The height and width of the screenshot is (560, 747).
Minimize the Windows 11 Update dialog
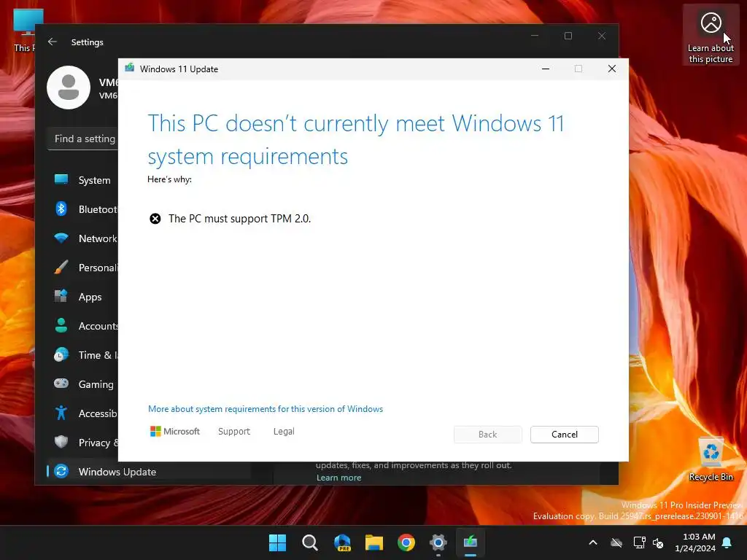point(546,69)
